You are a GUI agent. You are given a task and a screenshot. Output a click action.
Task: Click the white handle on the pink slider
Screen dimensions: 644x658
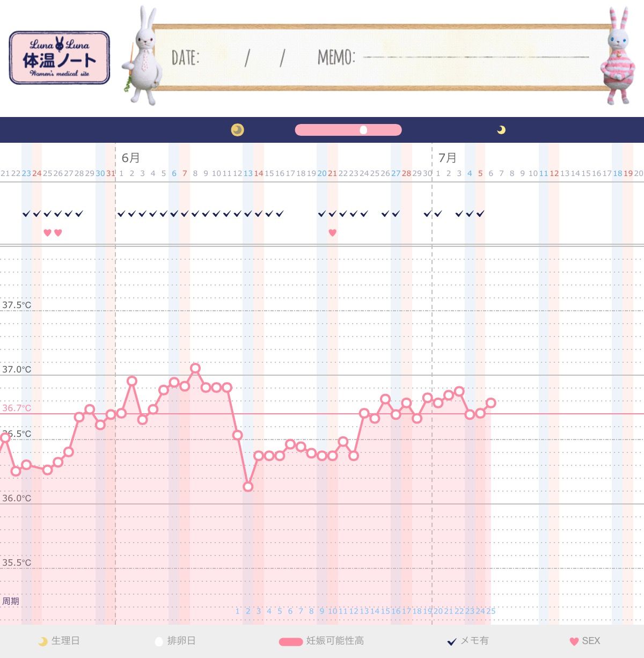tap(364, 129)
